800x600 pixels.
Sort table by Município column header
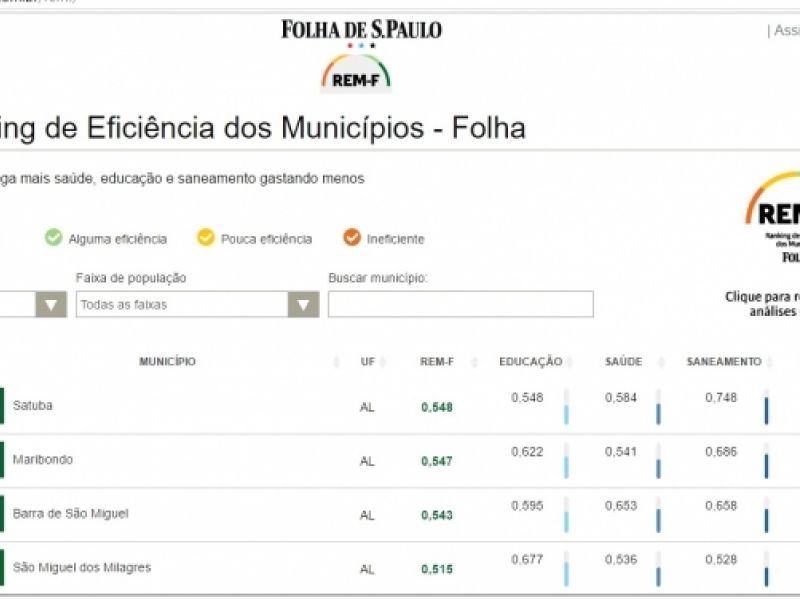[x=167, y=361]
